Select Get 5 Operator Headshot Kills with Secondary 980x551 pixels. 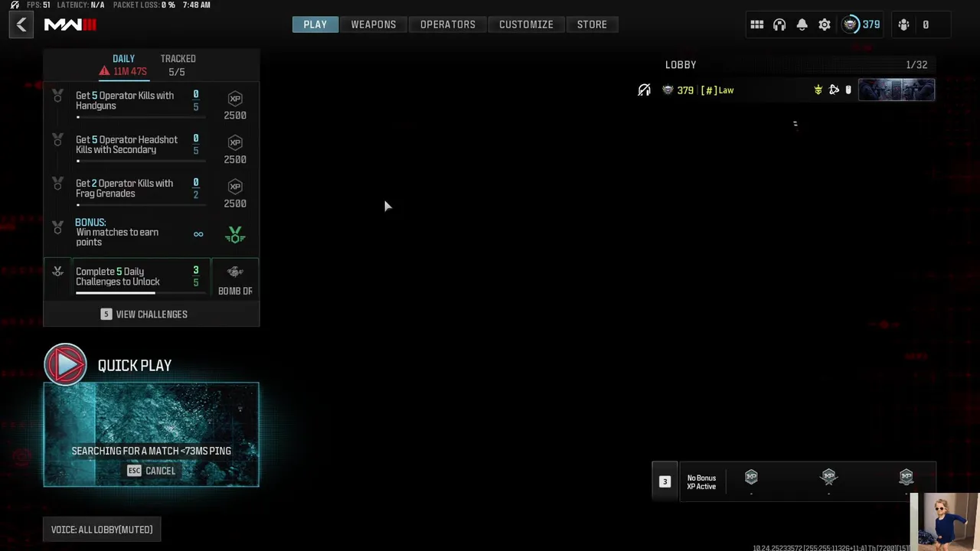pos(152,148)
